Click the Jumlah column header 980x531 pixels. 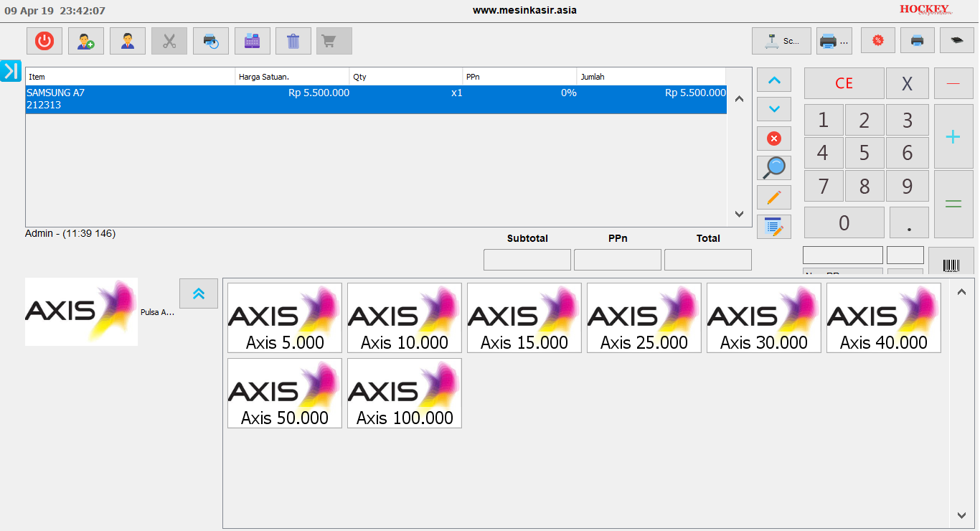point(651,77)
